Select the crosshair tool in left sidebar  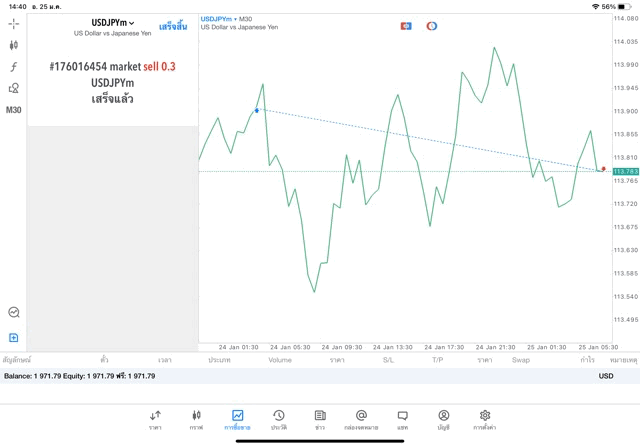14,23
